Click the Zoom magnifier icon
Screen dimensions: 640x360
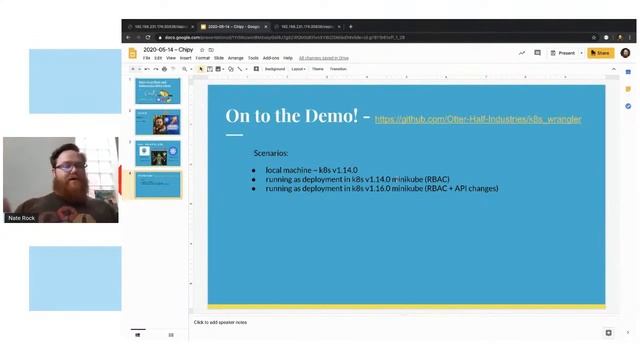(184, 69)
